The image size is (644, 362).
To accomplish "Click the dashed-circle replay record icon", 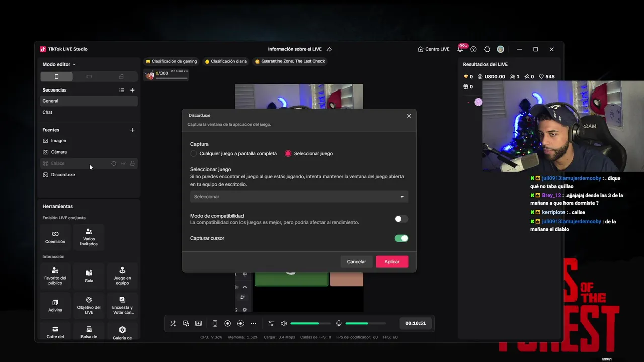I will pos(240,323).
